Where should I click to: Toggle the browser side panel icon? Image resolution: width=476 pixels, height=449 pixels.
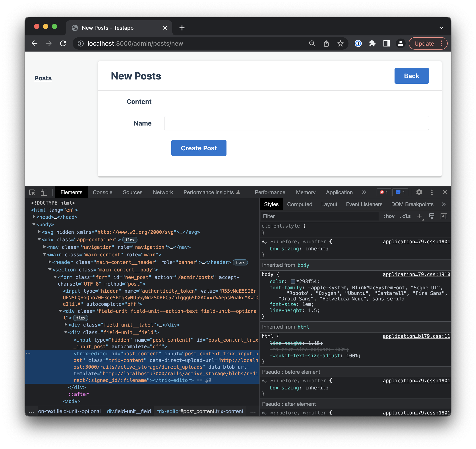pyautogui.click(x=386, y=43)
